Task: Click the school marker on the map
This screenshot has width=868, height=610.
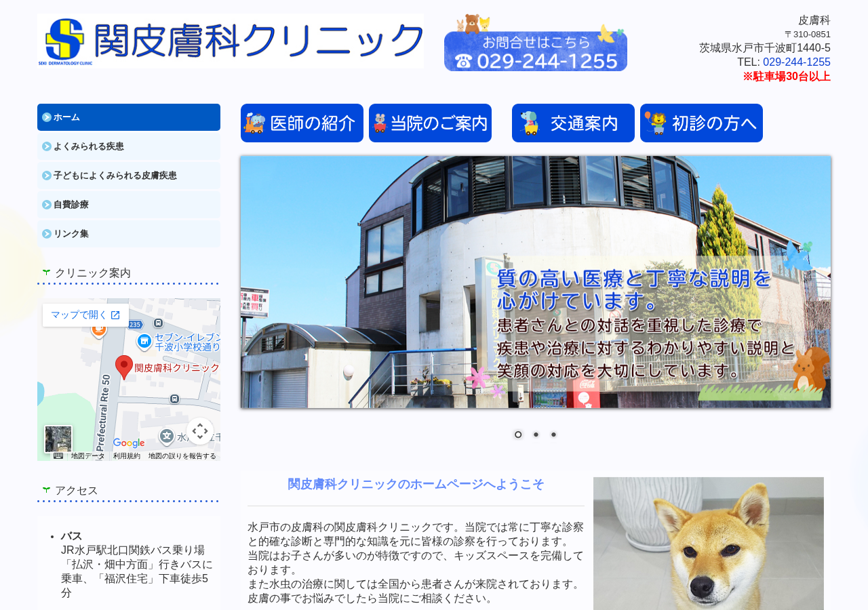Action: (x=167, y=436)
